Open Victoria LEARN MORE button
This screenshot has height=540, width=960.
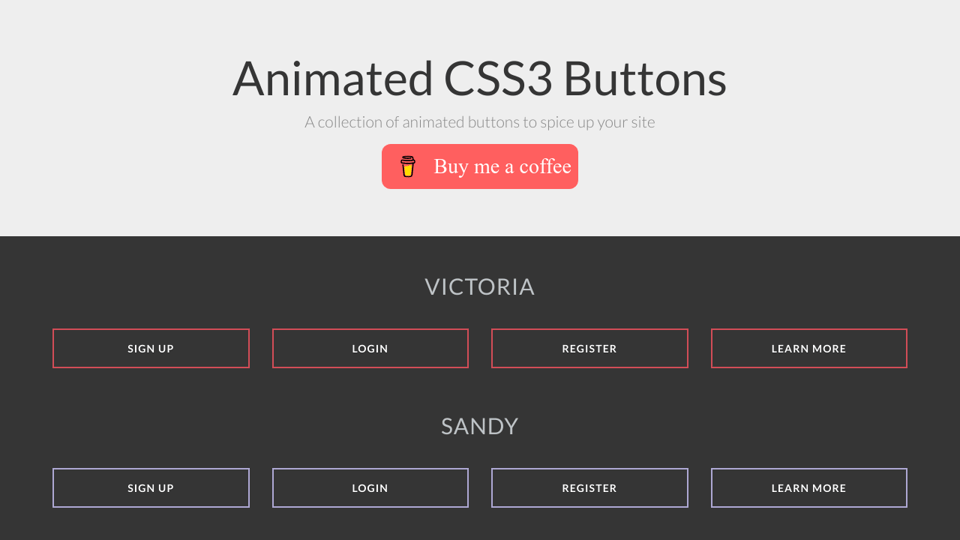pyautogui.click(x=808, y=348)
